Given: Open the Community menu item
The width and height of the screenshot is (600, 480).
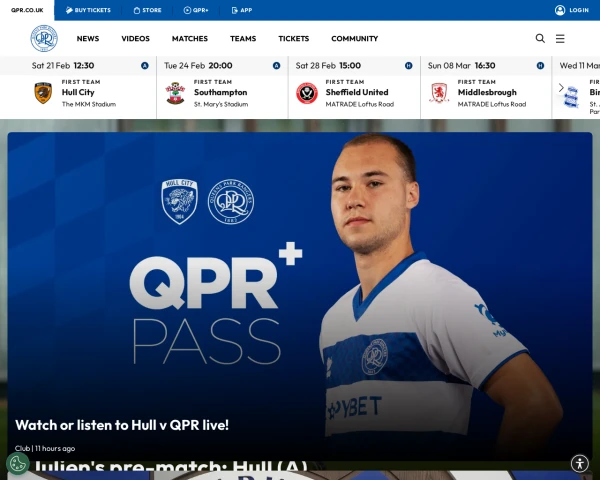Looking at the screenshot, I should (354, 39).
